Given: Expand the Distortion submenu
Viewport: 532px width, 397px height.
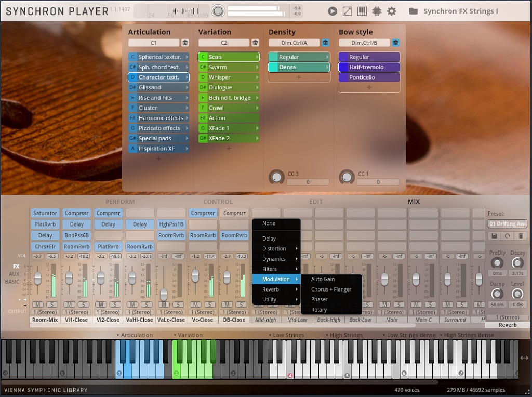Looking at the screenshot, I should pyautogui.click(x=276, y=249).
